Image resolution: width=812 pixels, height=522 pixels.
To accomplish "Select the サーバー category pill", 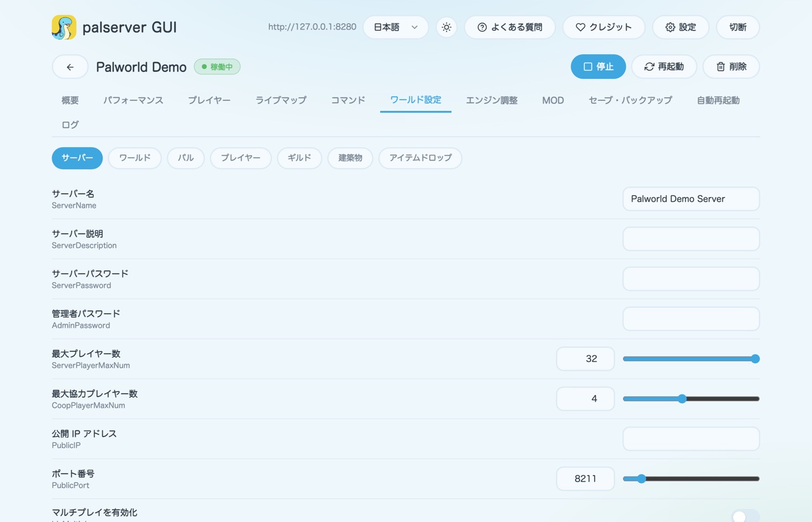I will pos(78,158).
